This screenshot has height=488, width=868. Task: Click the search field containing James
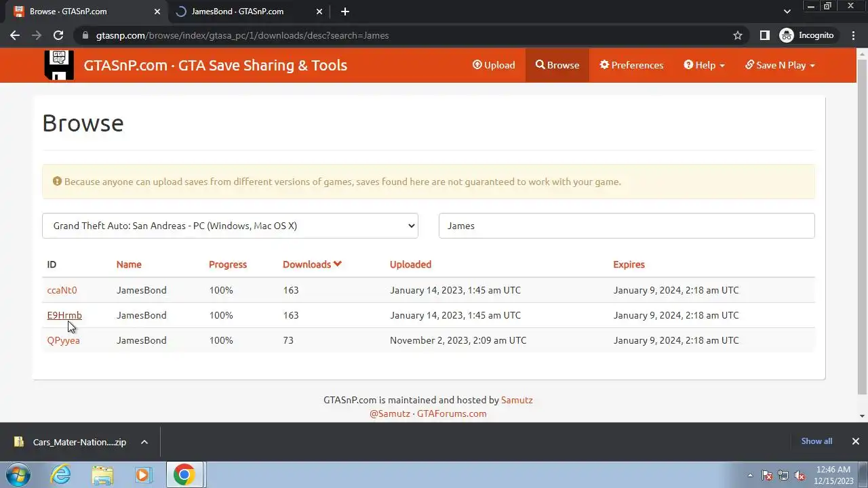pos(627,226)
